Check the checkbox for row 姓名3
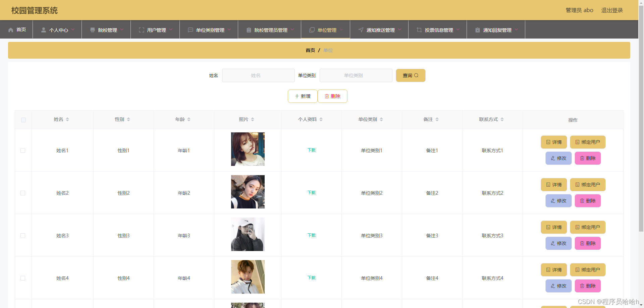 (x=23, y=236)
